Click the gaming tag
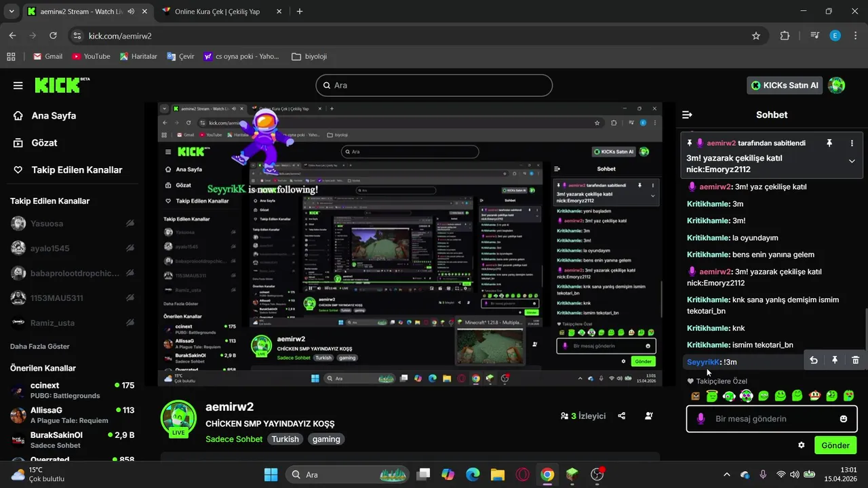The height and width of the screenshot is (488, 868). [326, 439]
